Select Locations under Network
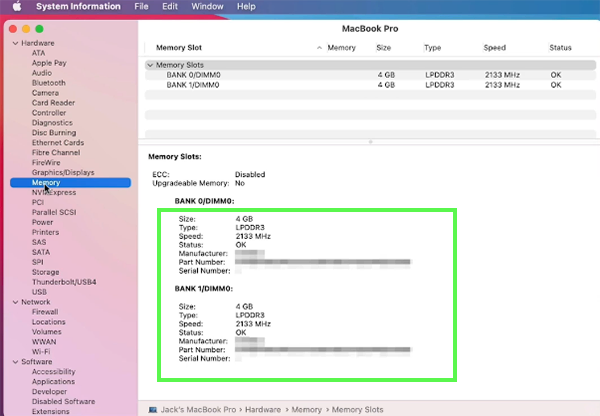600x416 pixels. [x=49, y=322]
